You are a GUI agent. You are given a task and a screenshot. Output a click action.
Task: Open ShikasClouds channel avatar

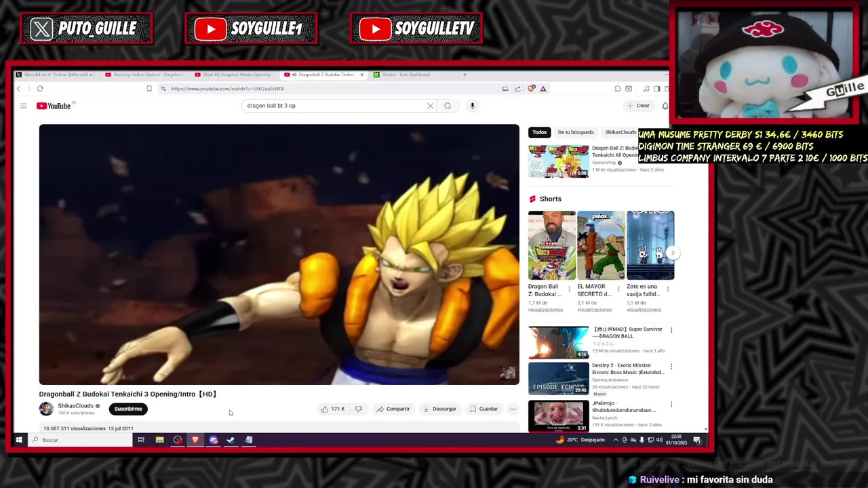[x=46, y=409]
